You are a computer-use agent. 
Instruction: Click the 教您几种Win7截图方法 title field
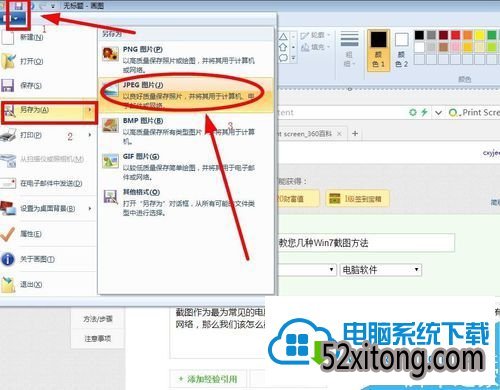click(366, 243)
